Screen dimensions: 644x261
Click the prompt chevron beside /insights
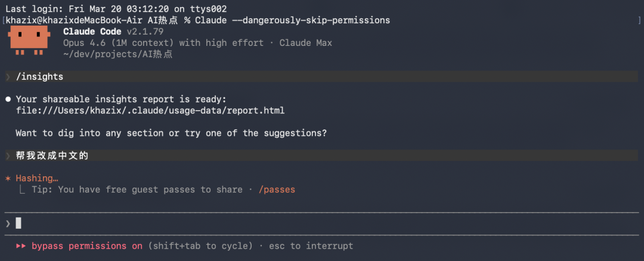point(8,77)
